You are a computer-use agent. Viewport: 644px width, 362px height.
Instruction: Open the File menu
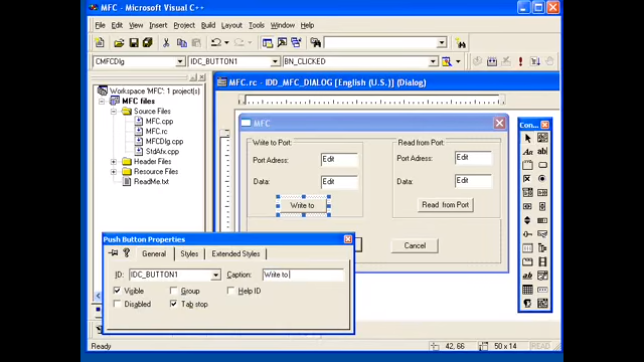(x=100, y=25)
